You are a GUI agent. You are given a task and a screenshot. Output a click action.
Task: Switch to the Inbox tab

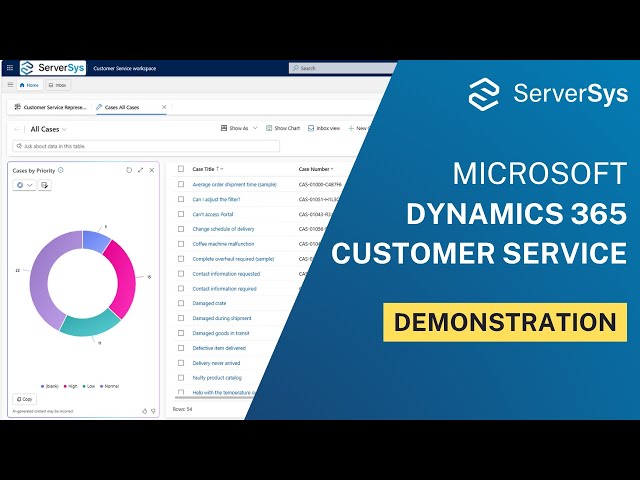click(x=58, y=85)
